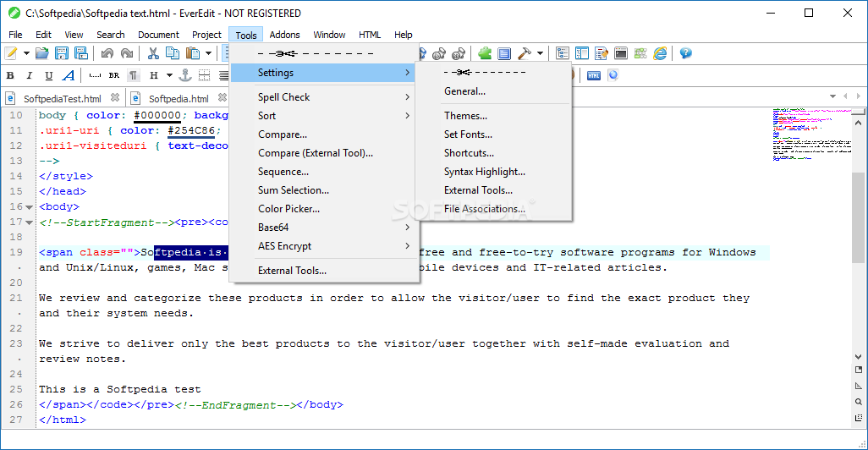Click the command console window icon

(x=621, y=53)
